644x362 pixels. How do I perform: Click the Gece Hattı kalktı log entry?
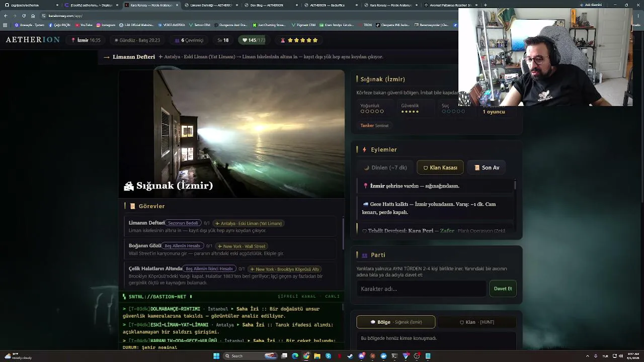(436, 208)
